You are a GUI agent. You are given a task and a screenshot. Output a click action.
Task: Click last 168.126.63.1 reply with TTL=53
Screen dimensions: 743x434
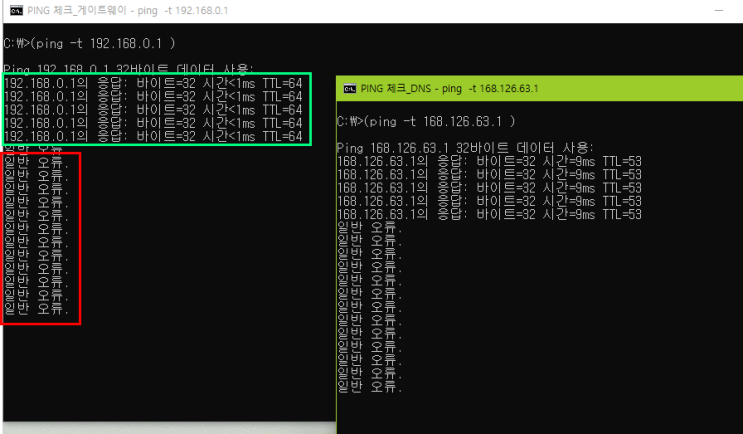tap(489, 215)
